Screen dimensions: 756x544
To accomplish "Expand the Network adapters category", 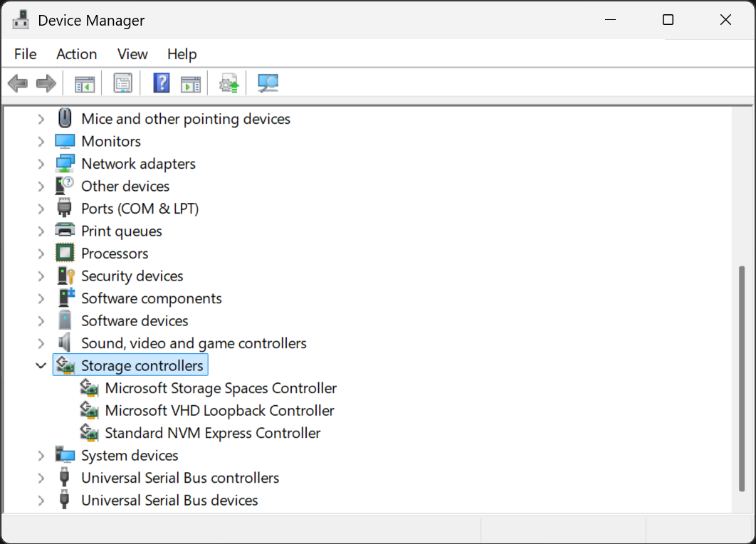I will tap(41, 164).
